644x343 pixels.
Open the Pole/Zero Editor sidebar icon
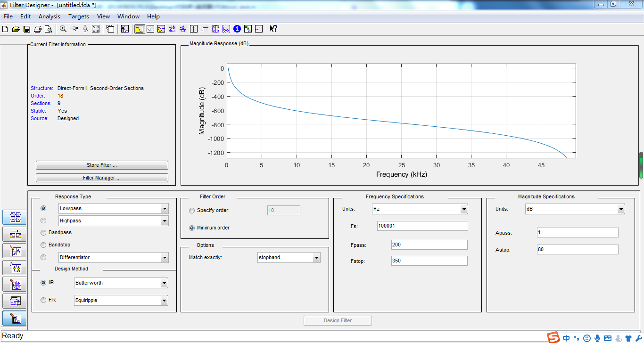coord(14,285)
